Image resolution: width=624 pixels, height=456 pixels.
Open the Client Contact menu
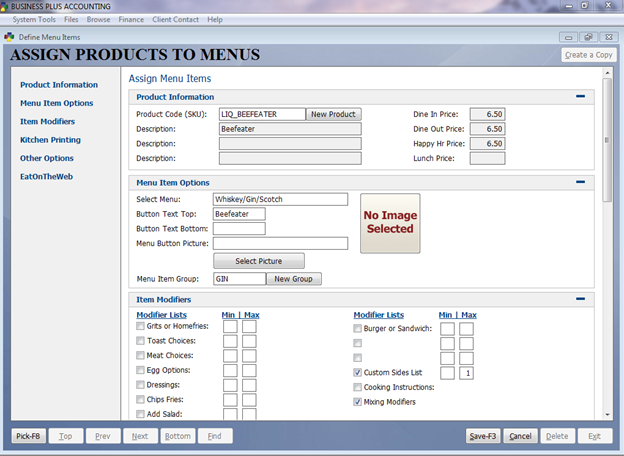(x=176, y=19)
